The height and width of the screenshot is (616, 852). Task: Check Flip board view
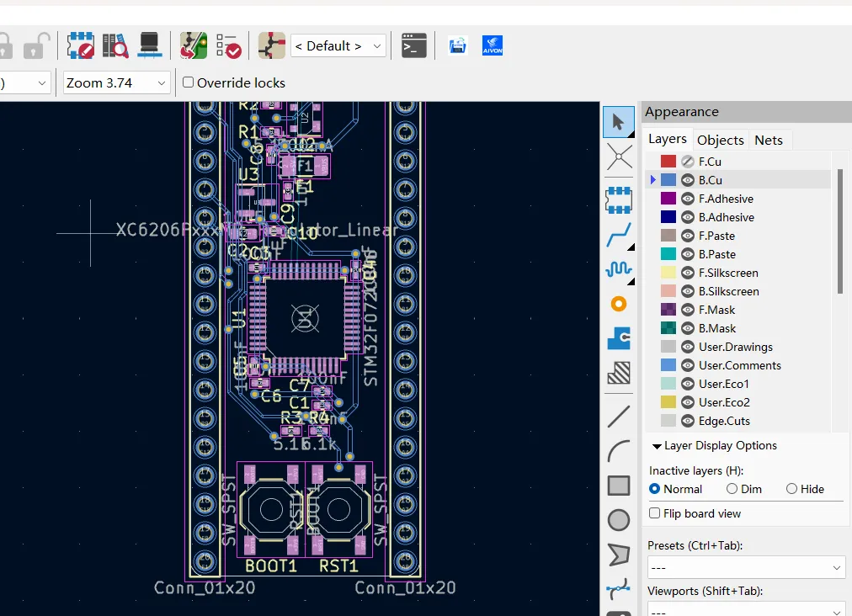[x=655, y=512]
